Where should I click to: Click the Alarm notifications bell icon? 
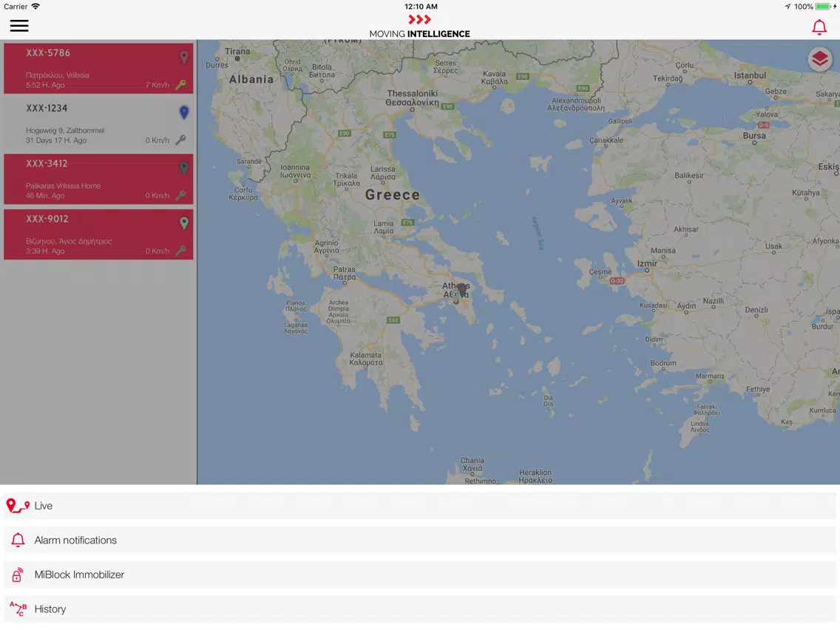coord(18,540)
